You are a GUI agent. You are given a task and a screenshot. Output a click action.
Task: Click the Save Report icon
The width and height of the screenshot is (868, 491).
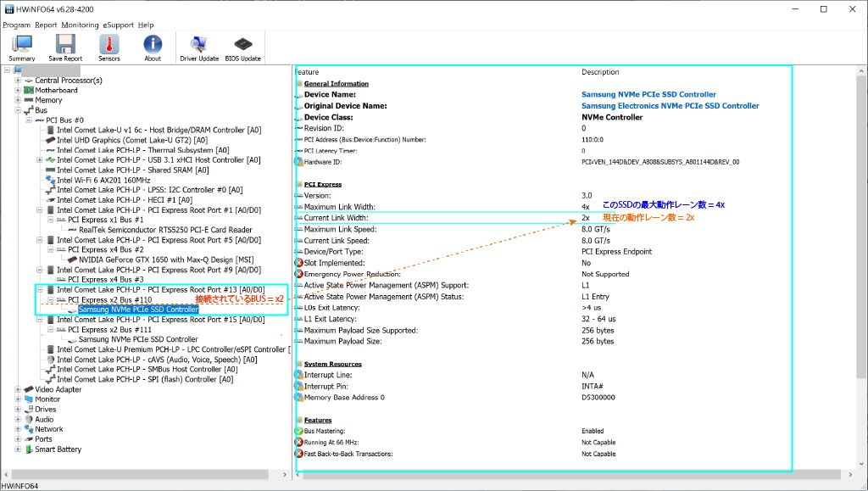[65, 47]
